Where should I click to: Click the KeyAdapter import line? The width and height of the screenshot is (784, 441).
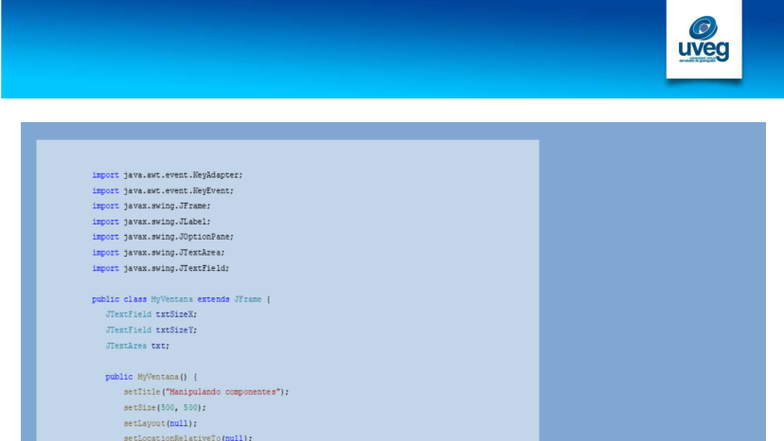point(167,175)
